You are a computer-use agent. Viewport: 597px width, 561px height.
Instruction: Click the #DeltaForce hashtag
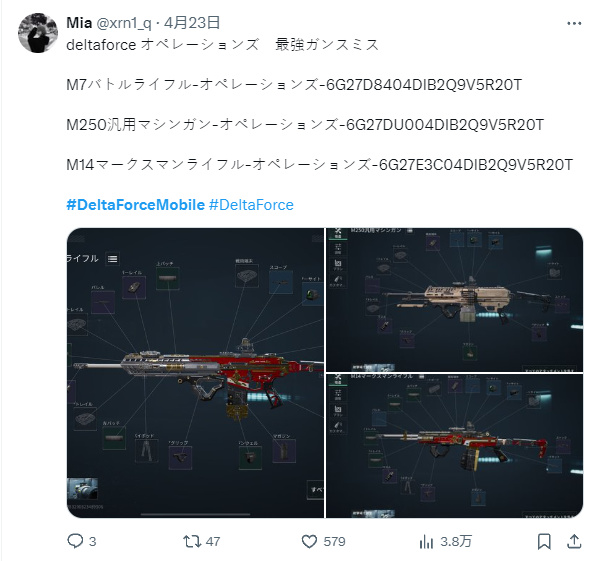(x=251, y=205)
